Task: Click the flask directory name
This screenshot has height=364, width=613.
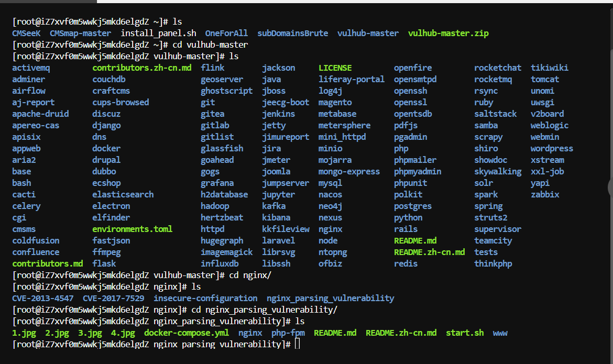Action: pos(104,264)
